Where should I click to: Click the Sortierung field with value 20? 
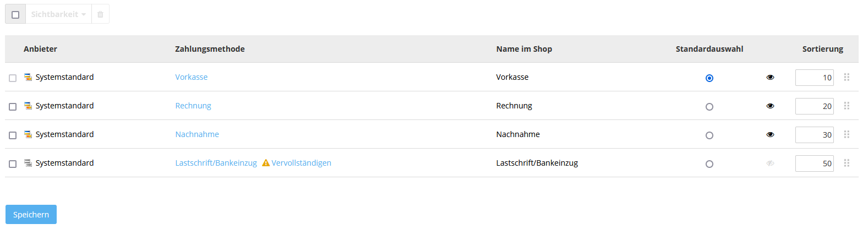[815, 106]
